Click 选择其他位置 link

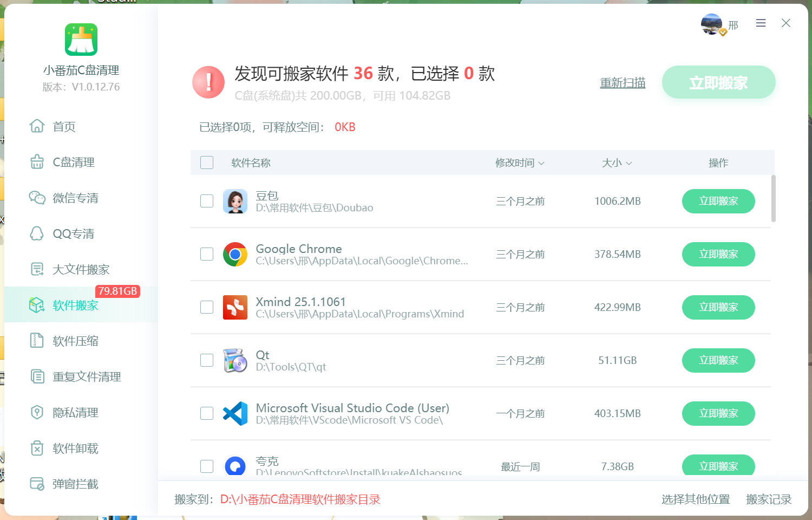click(x=696, y=499)
